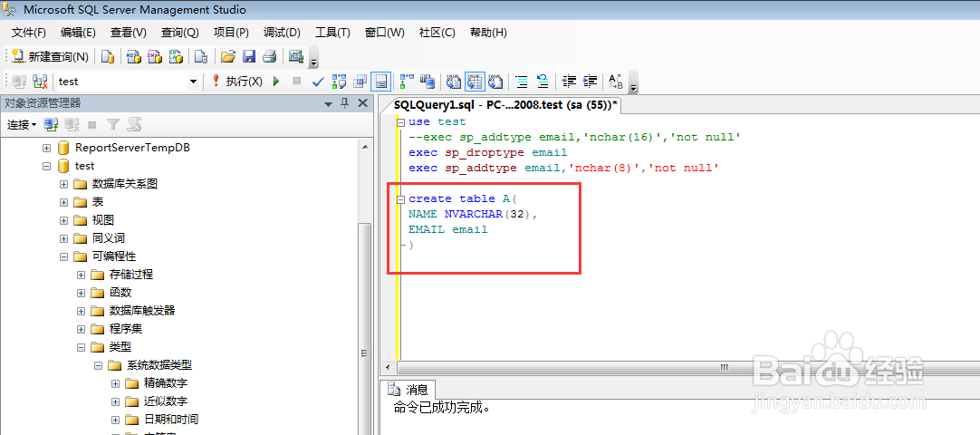Click the SQL Server Compact Query icon
Viewport: 980px width, 435px height.
click(x=201, y=57)
